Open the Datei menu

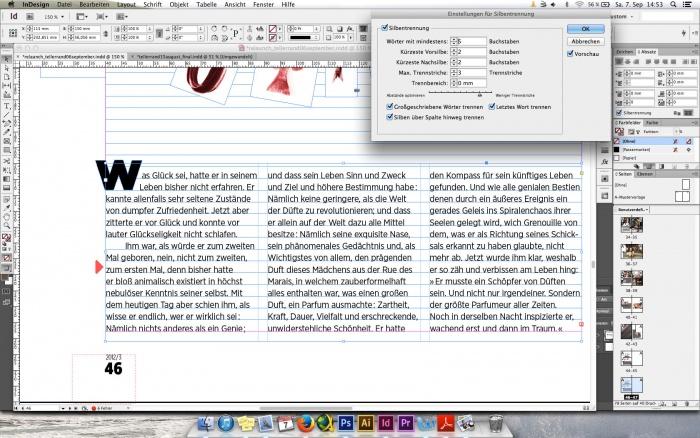click(64, 4)
